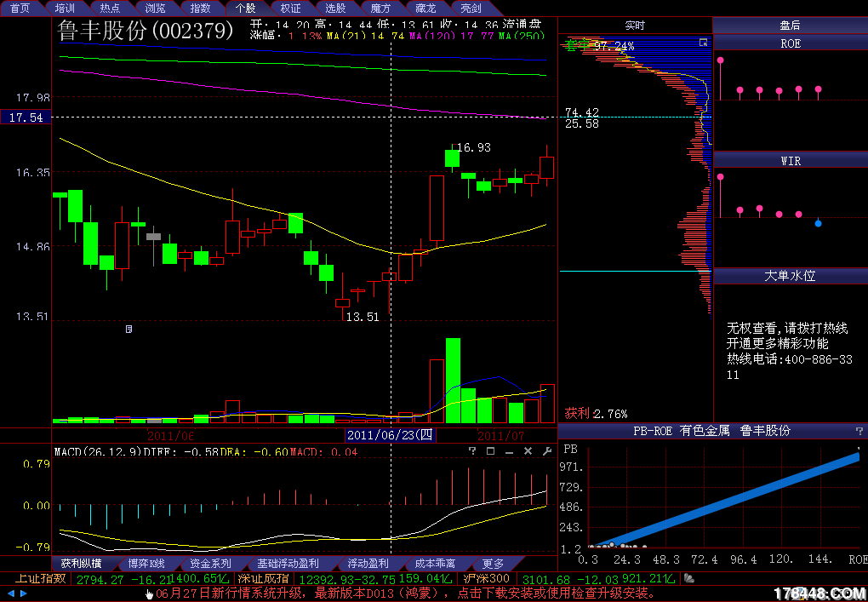868x602 pixels.
Task: Expand the 更多 indicator tab for more options
Action: pyautogui.click(x=494, y=564)
